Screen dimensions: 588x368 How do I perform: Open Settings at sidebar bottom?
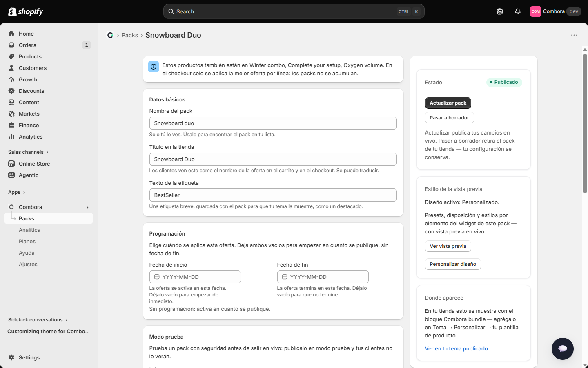(49, 357)
